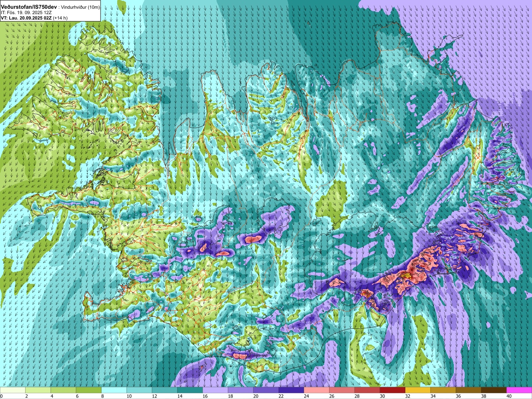The image size is (532, 399).
Task: Click the 'IT: Fös. 19. 09. 2025 12Z' line
Action: (x=26, y=12)
